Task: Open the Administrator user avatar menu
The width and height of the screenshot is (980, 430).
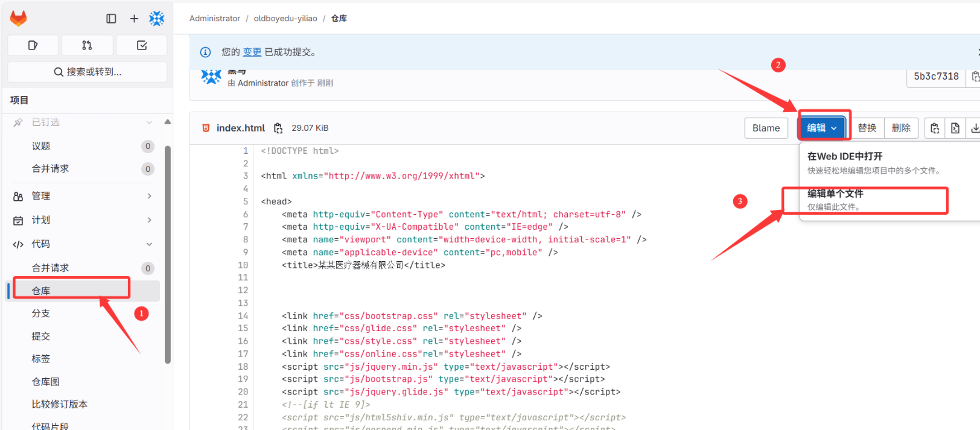Action: (x=157, y=19)
